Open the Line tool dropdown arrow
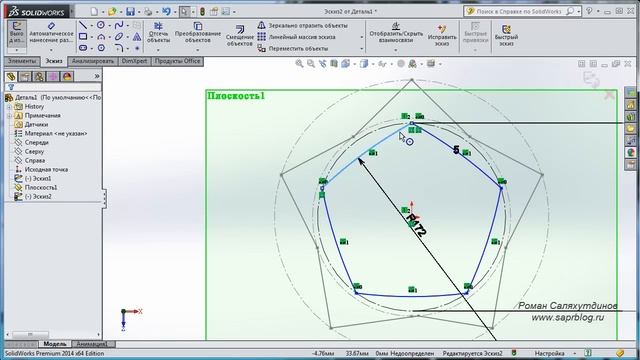The height and width of the screenshot is (360, 640). [x=91, y=26]
